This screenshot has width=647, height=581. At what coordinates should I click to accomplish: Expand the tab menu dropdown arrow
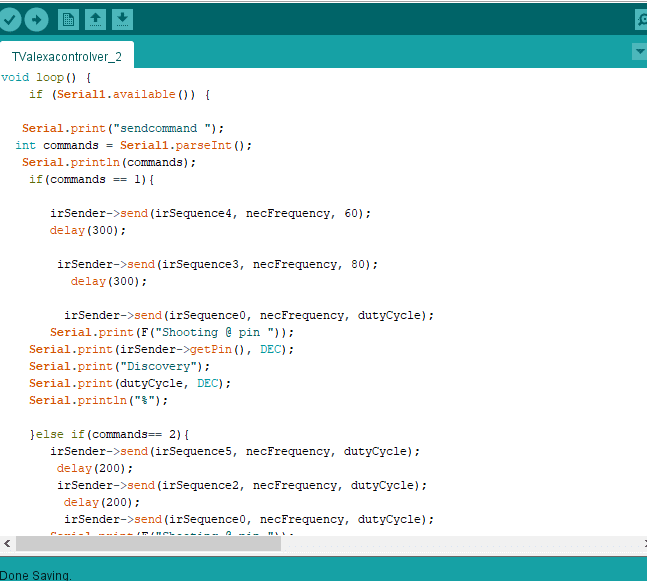pyautogui.click(x=639, y=51)
